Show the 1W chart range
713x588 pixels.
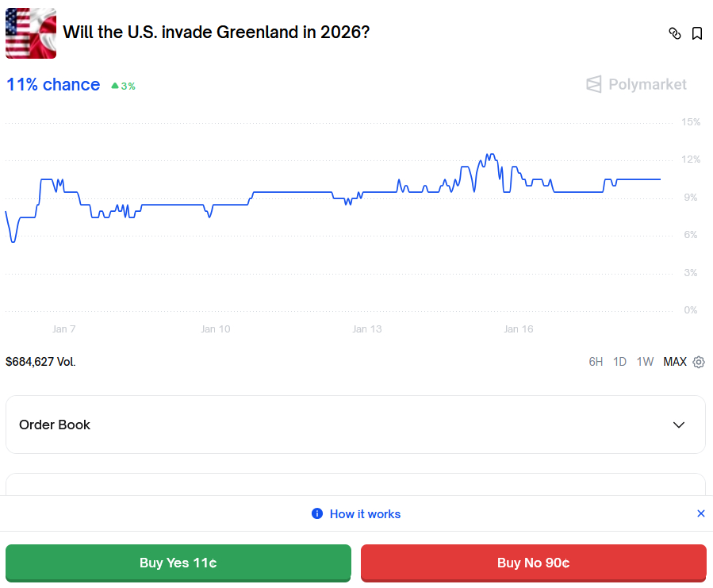(645, 362)
